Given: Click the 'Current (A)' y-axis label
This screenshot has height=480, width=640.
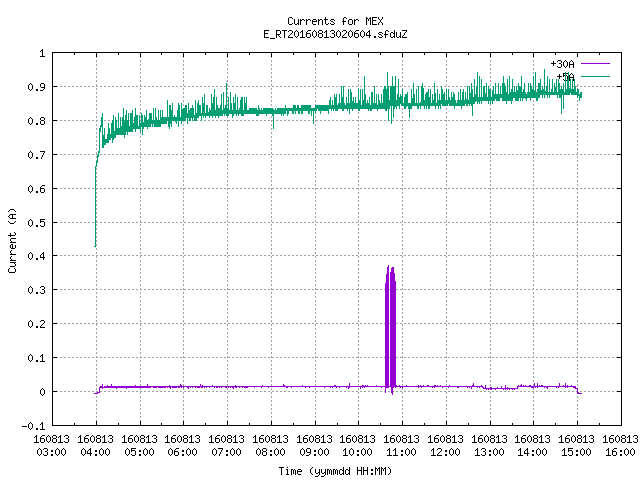Looking at the screenshot, I should point(12,240).
